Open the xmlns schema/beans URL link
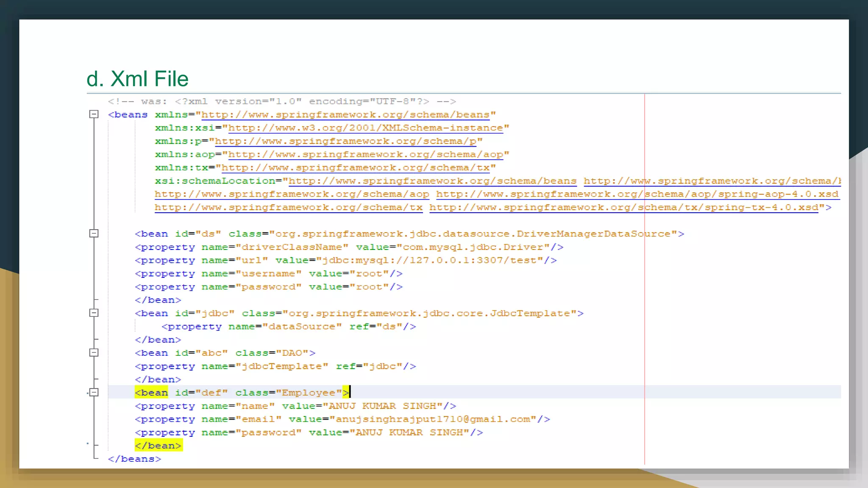Viewport: 868px width, 488px height. (345, 115)
